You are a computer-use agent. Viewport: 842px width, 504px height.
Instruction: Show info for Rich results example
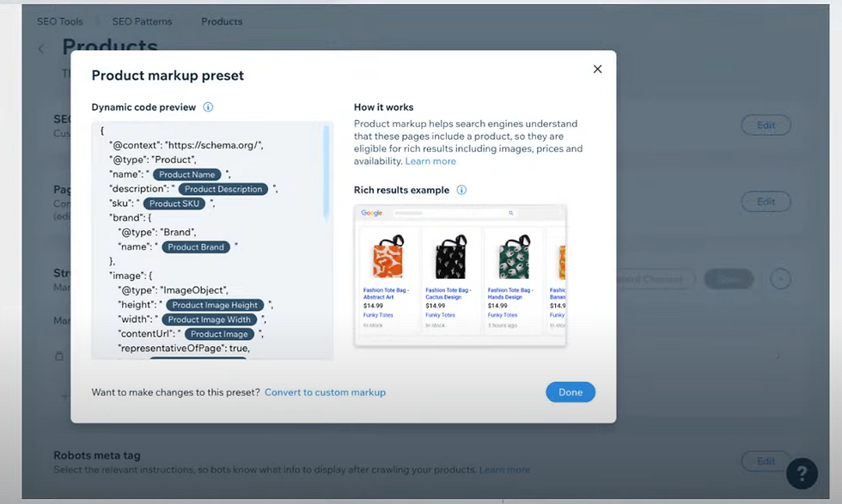point(461,190)
